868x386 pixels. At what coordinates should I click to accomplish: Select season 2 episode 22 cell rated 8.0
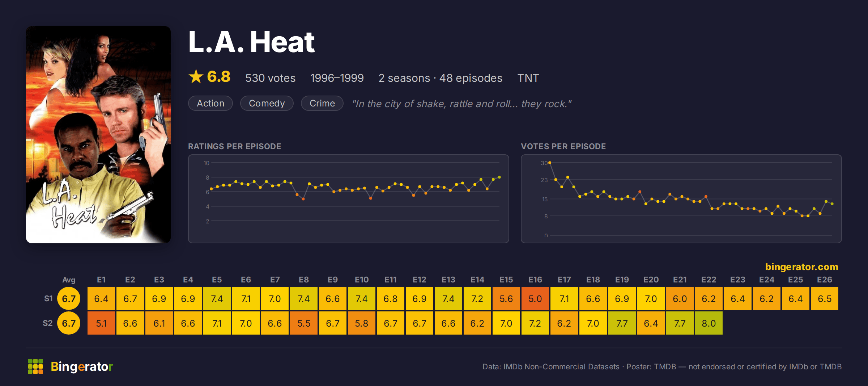pyautogui.click(x=709, y=323)
